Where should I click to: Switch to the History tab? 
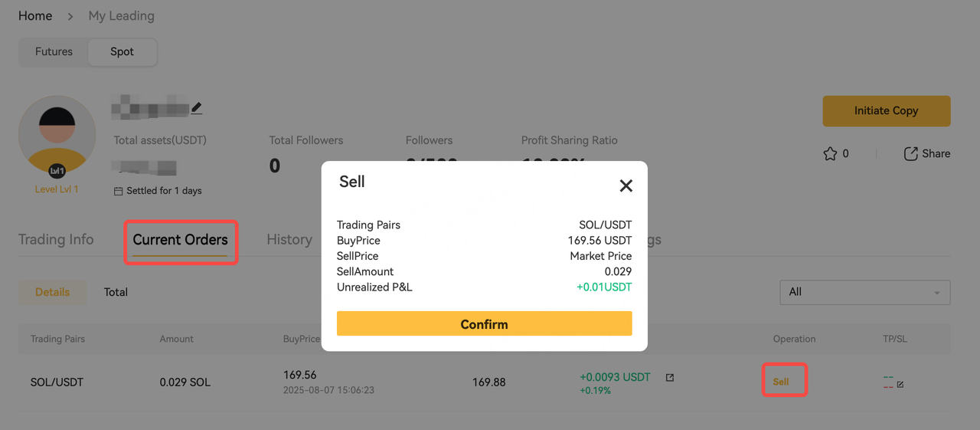(x=289, y=240)
